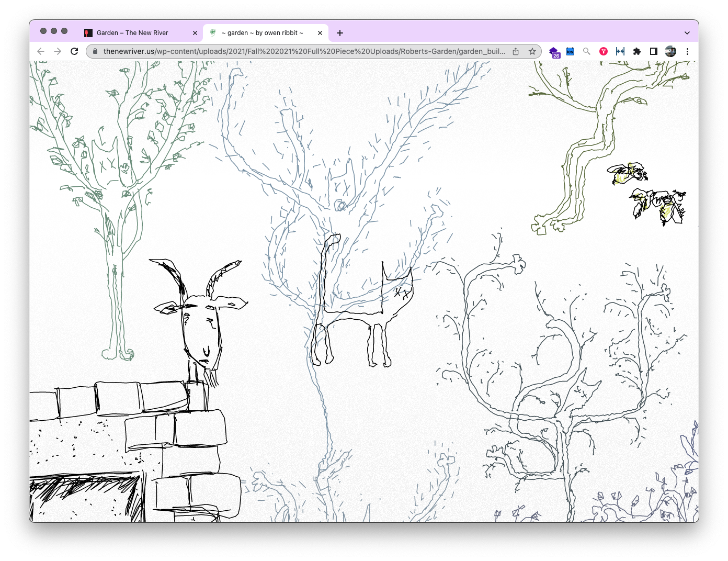Click the ics calendar extension icon
The height and width of the screenshot is (561, 728).
tap(570, 51)
